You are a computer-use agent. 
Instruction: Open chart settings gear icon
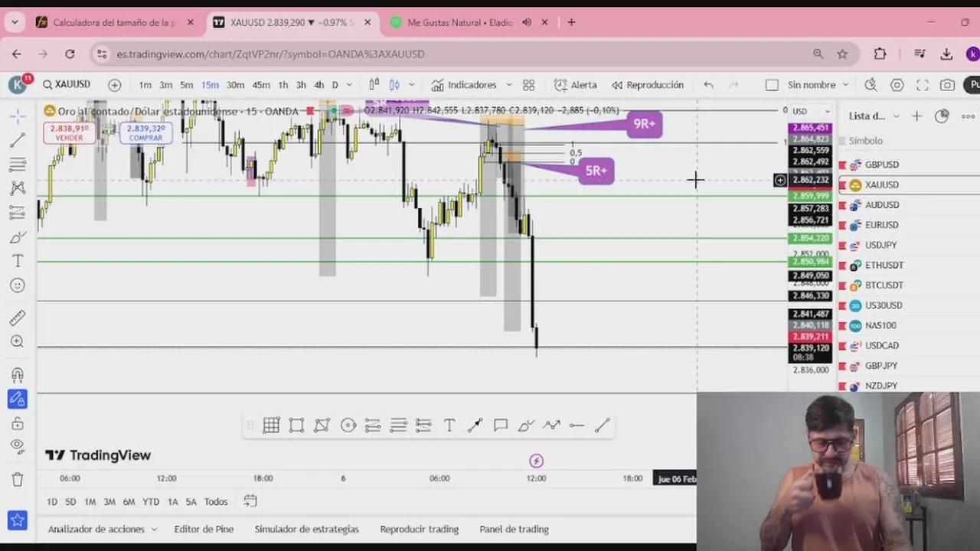pyautogui.click(x=897, y=85)
